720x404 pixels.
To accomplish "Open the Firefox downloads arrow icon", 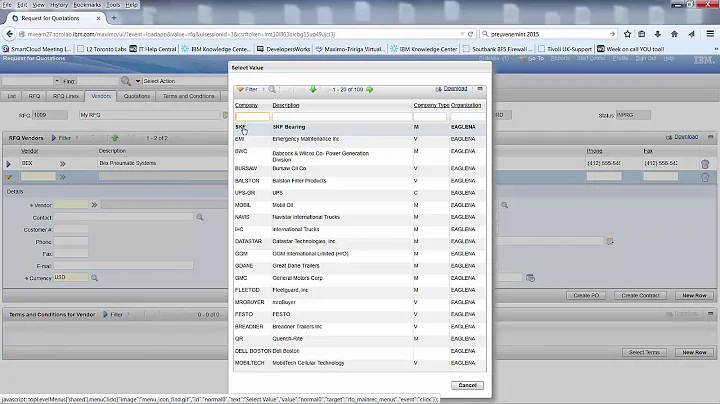I will pyautogui.click(x=658, y=34).
